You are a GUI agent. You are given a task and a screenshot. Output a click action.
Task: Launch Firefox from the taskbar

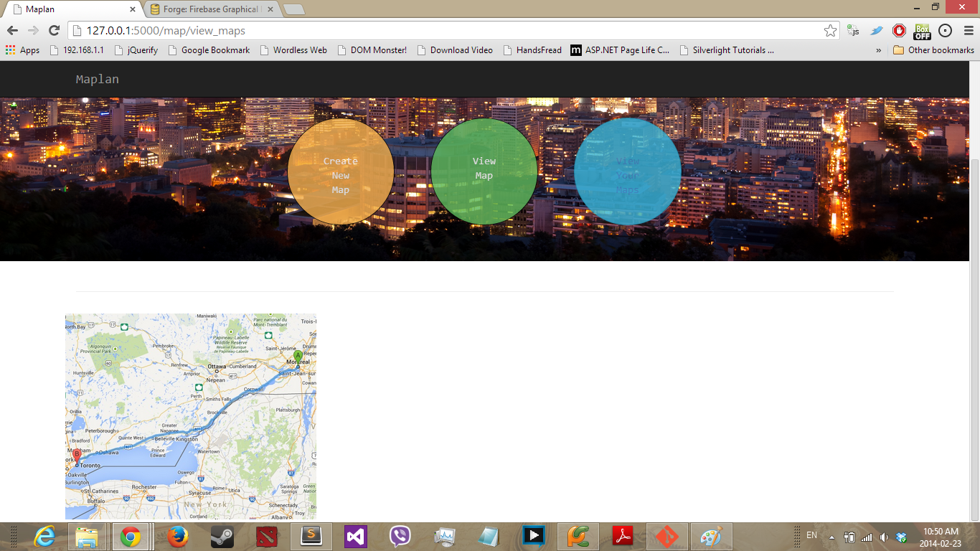(x=177, y=537)
